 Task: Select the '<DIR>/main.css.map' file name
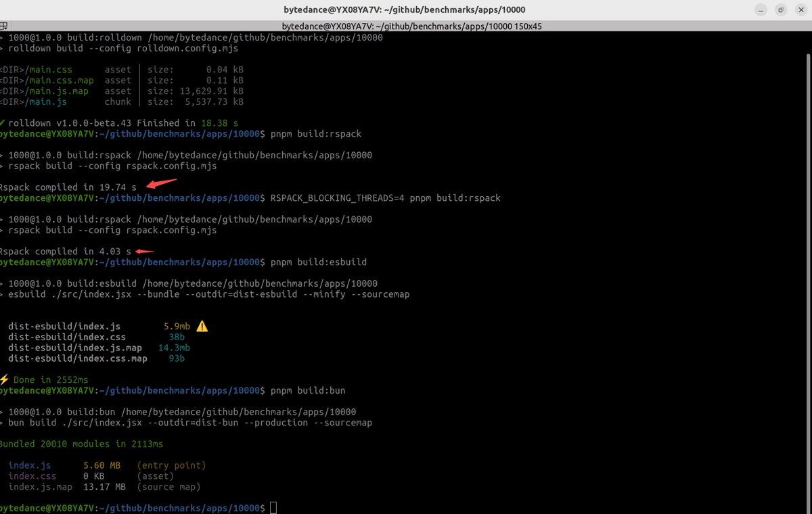tap(47, 80)
